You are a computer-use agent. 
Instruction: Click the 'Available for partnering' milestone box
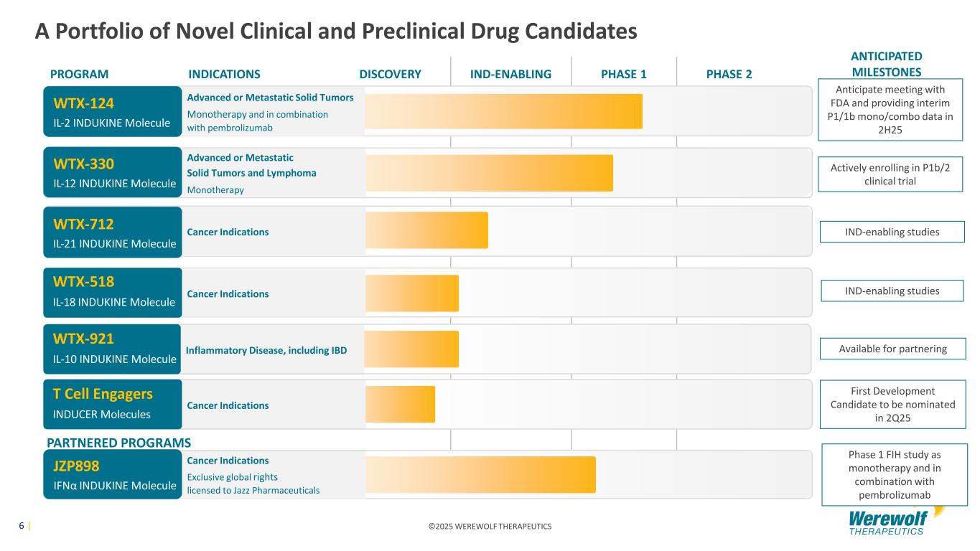point(892,349)
